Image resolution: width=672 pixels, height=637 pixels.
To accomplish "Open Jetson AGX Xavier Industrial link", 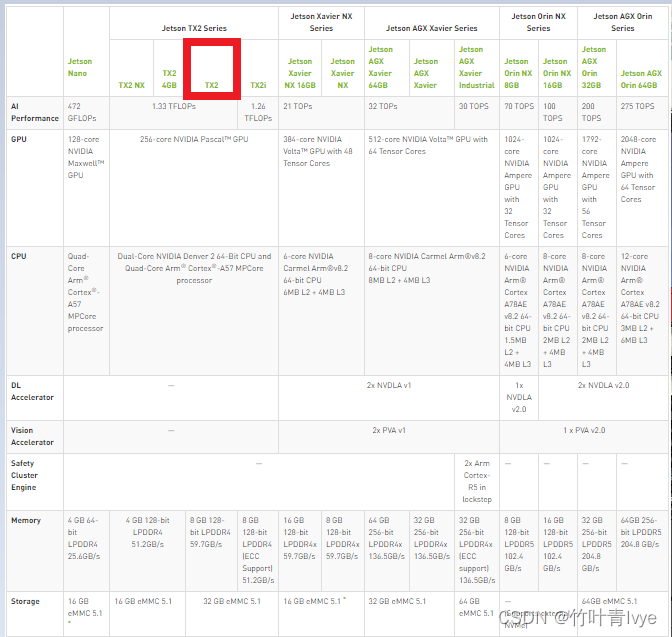I will 477,67.
